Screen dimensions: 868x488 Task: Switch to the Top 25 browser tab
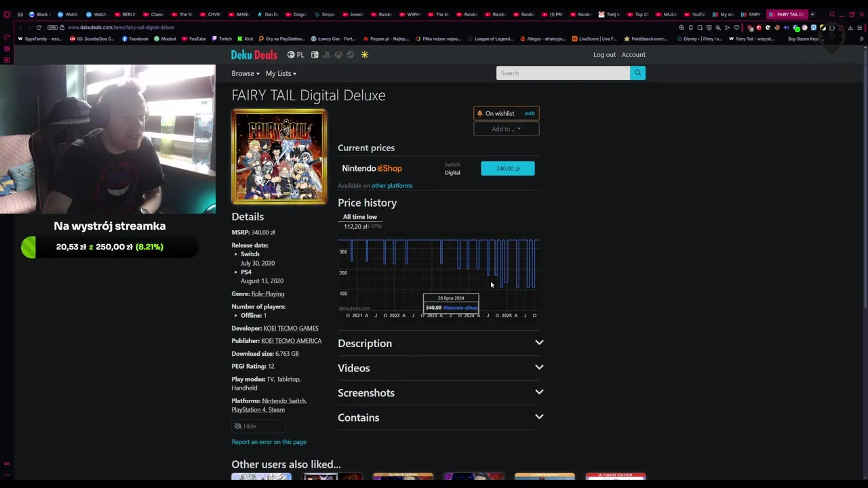click(x=637, y=14)
